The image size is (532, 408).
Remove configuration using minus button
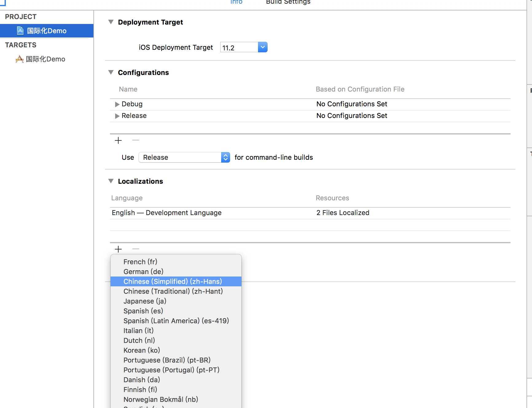tap(136, 140)
